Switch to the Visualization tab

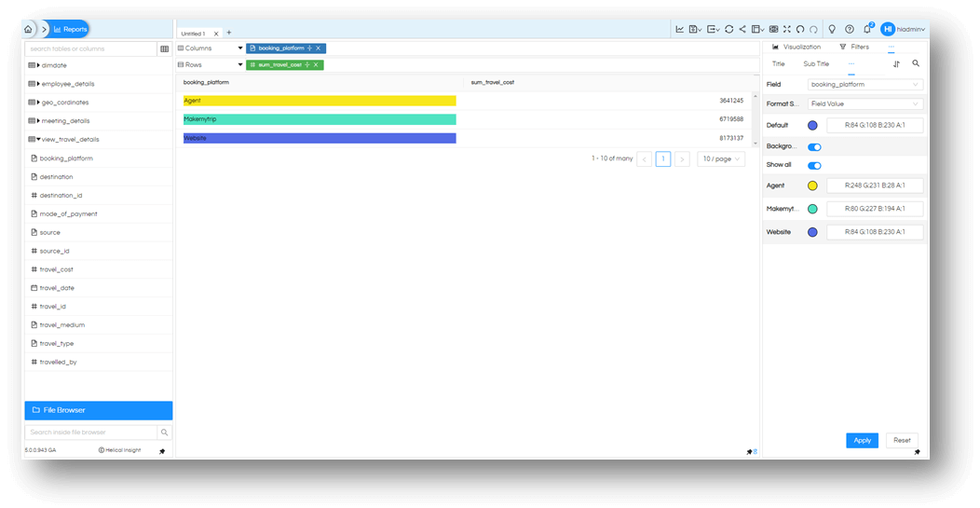pos(796,47)
